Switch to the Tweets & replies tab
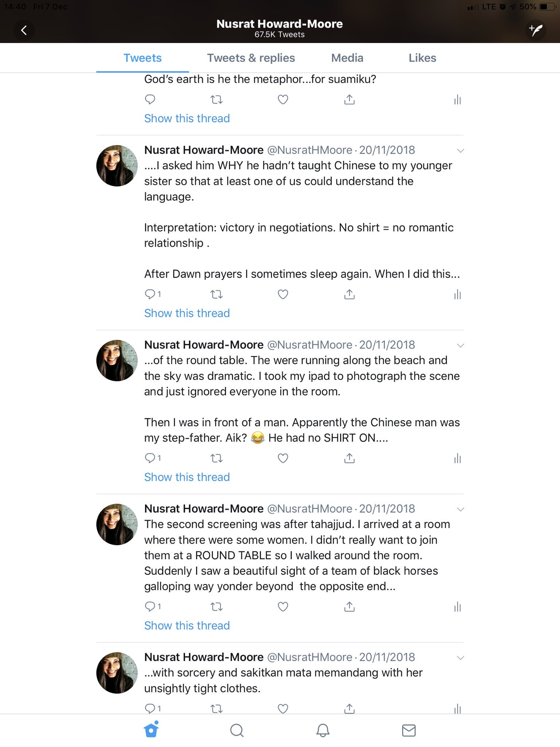This screenshot has width=560, height=747. pyautogui.click(x=251, y=58)
